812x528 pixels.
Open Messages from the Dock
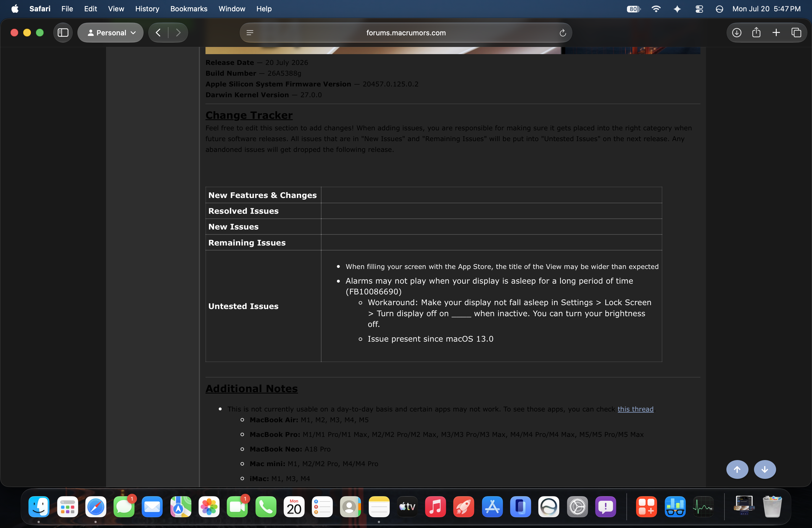124,506
